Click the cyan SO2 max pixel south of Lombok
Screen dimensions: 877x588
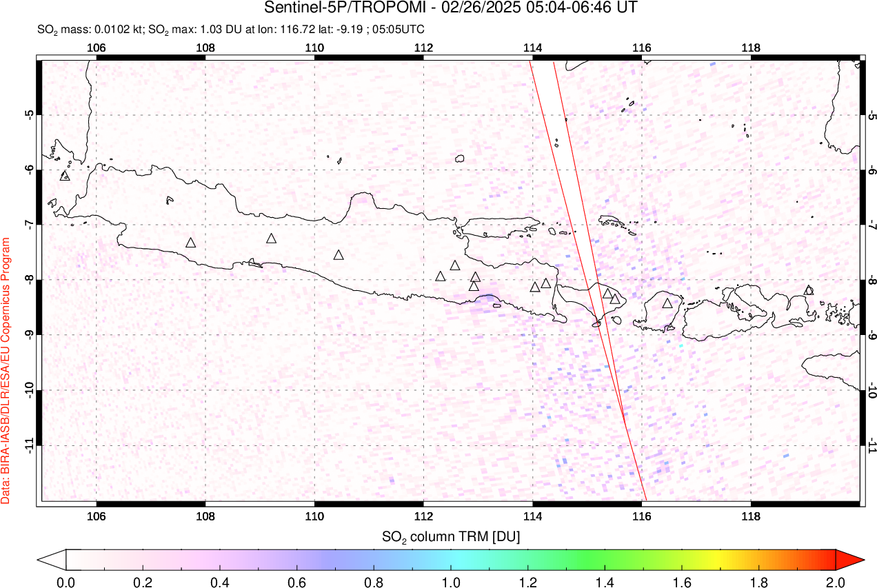681,345
